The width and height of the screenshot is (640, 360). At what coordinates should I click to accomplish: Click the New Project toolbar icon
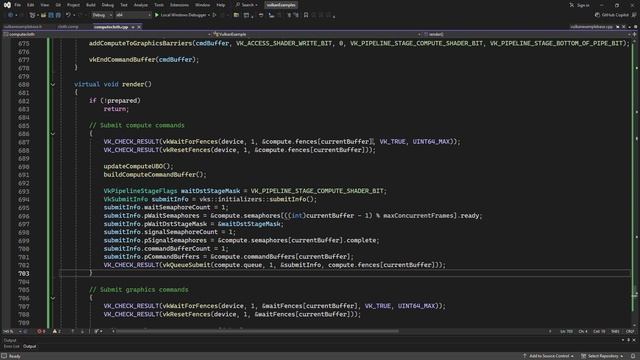tap(32, 15)
